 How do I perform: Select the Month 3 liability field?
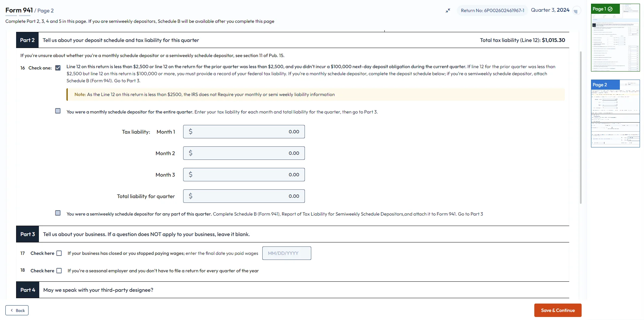[244, 174]
